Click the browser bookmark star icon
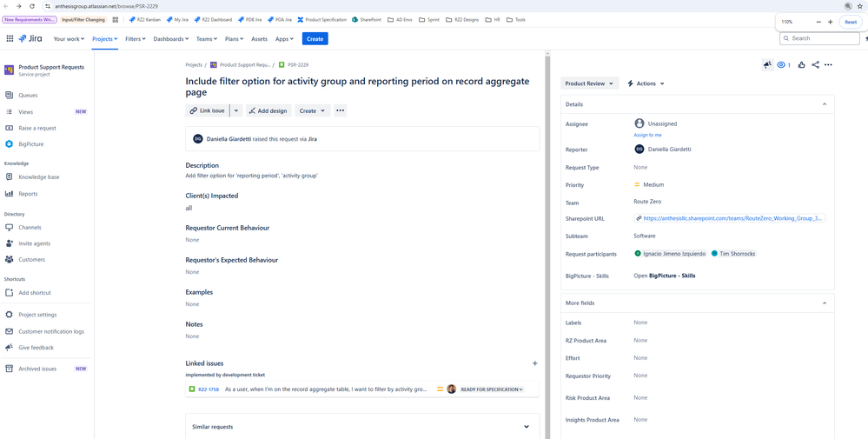 click(x=859, y=5)
